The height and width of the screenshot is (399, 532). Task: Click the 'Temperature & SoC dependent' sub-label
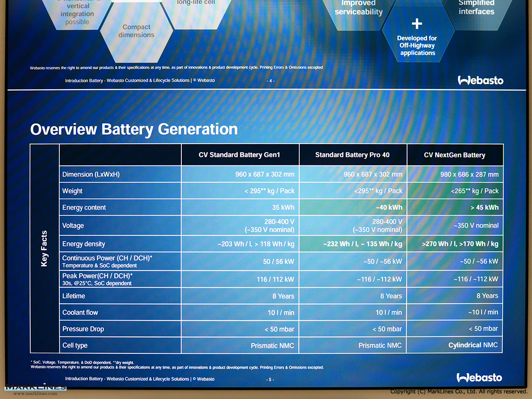click(x=99, y=266)
